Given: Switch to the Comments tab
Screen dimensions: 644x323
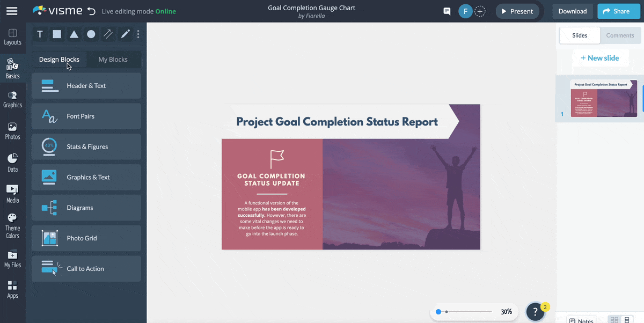Looking at the screenshot, I should pos(620,35).
